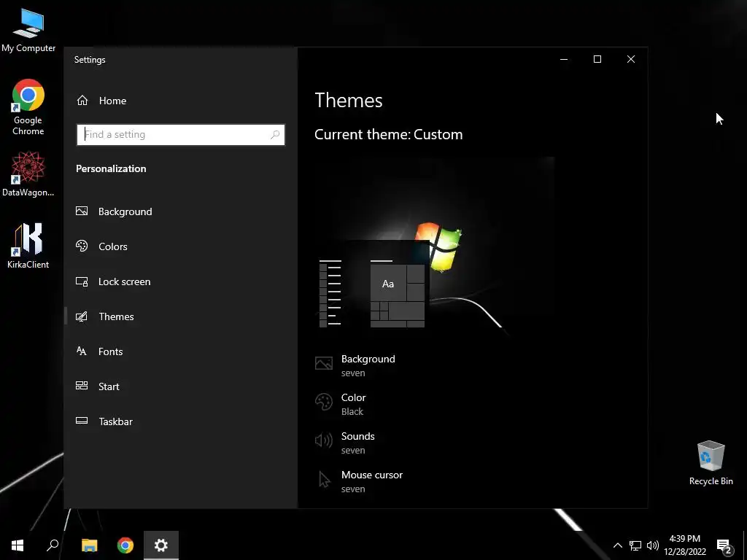Open theme Sounds option showing seven
Screen dimensions: 747x560
[x=345, y=443]
